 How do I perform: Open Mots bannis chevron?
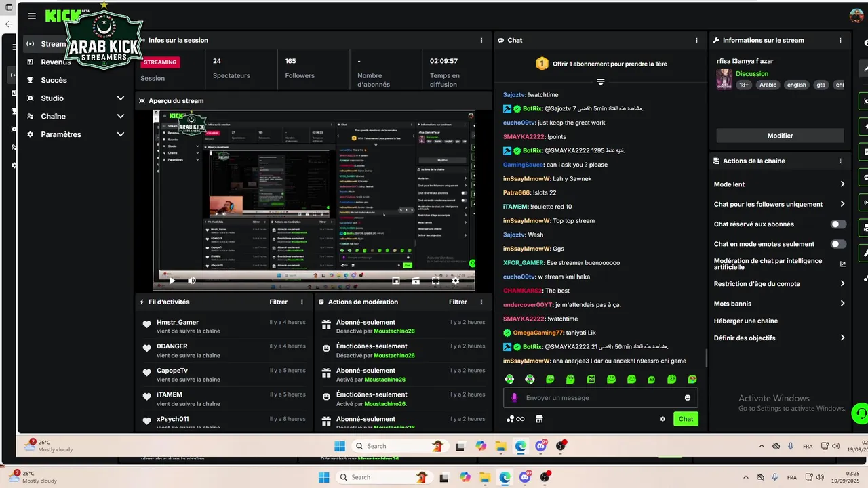[x=842, y=304]
